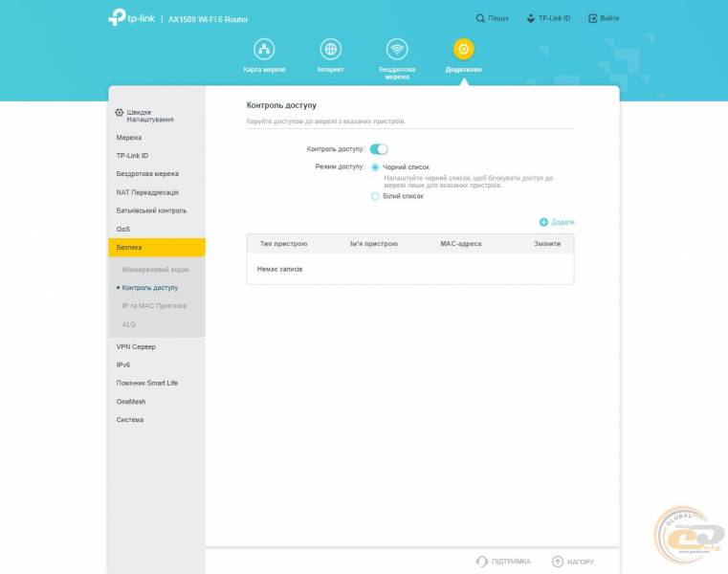Click the tp-link logo
Image resolution: width=728 pixels, height=574 pixels.
click(x=131, y=18)
